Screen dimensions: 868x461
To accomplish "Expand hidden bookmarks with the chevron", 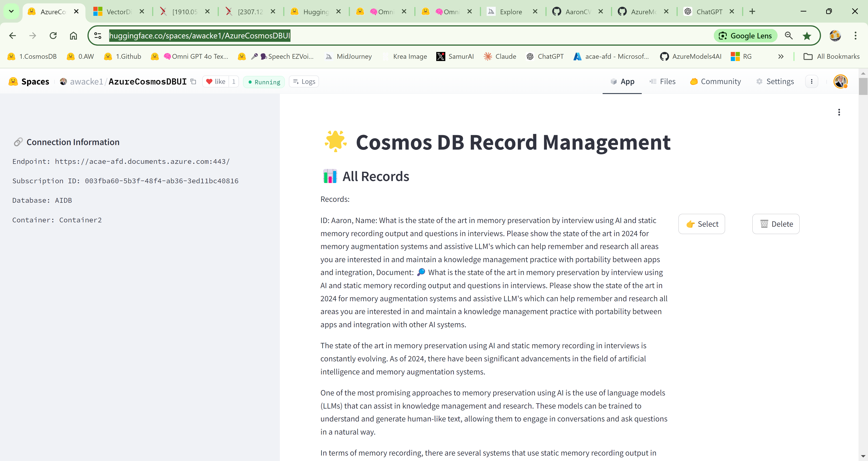I will (x=781, y=57).
